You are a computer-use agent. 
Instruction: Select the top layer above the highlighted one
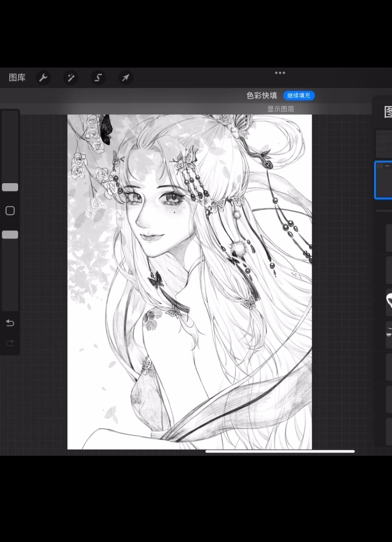tap(384, 144)
